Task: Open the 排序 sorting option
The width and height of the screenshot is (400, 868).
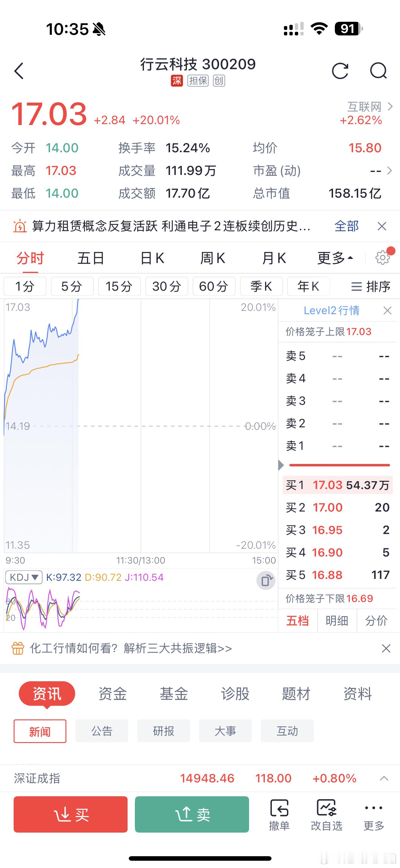Action: tap(371, 286)
